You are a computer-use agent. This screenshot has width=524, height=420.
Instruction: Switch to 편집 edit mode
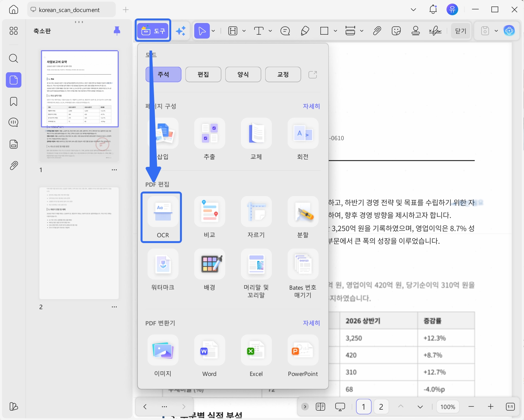203,75
